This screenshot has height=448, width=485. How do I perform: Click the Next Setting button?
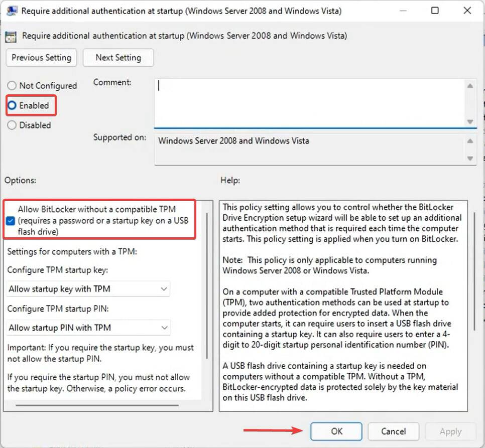pyautogui.click(x=118, y=57)
